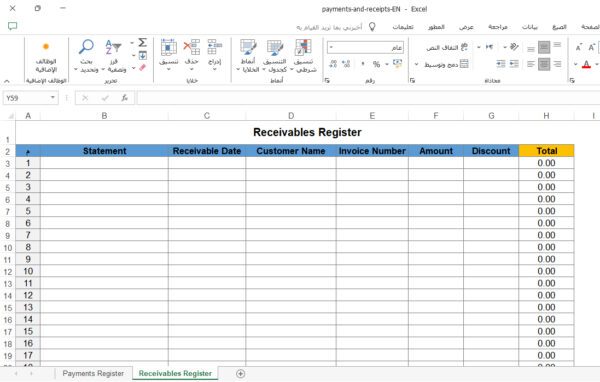Click the formula bar input
The height and width of the screenshot is (382, 600).
tap(368, 98)
